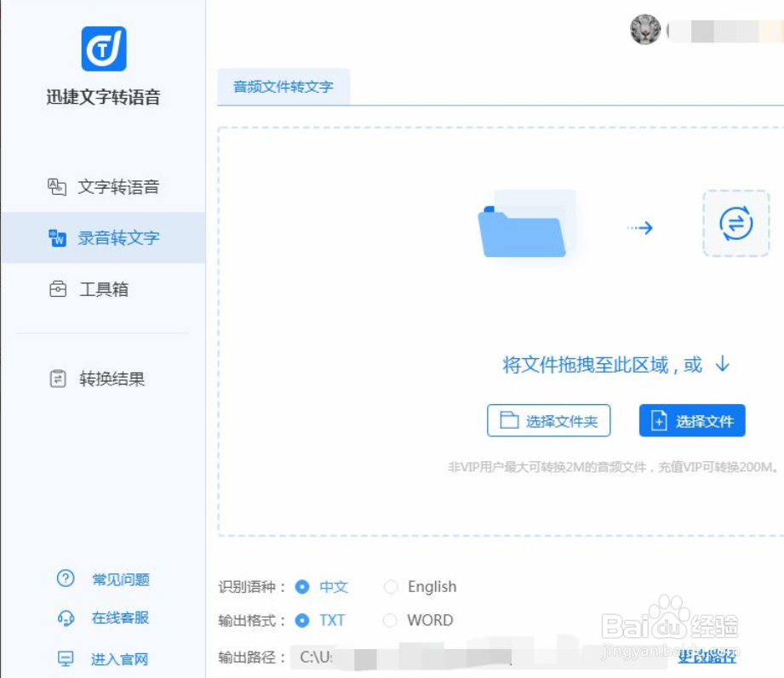784x678 pixels.
Task: Click the user avatar at top right
Action: pyautogui.click(x=644, y=30)
